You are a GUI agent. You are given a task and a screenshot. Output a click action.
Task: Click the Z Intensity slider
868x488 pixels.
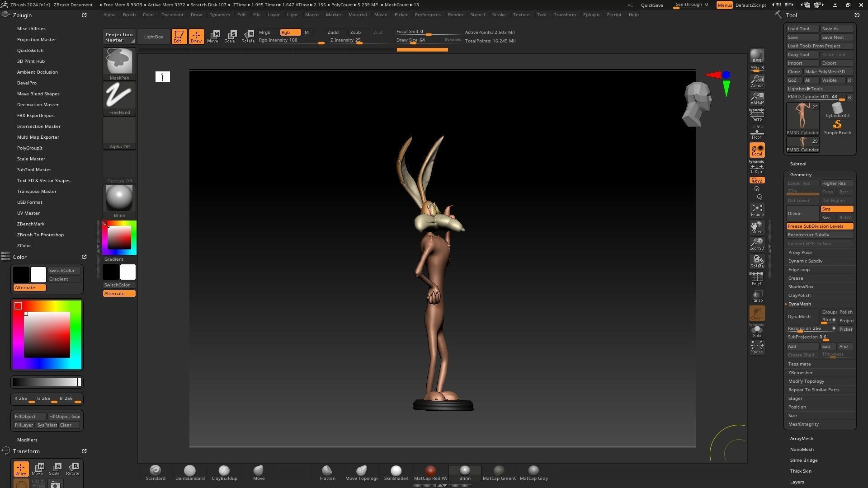coord(360,40)
